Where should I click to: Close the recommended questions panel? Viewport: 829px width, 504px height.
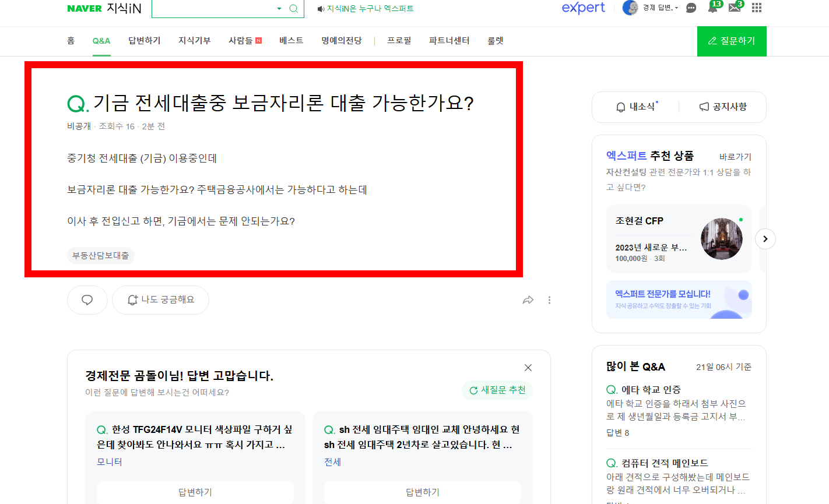tap(528, 368)
